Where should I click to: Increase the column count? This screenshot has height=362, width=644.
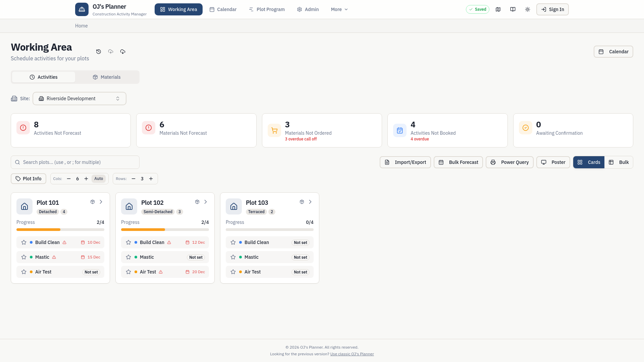86,179
